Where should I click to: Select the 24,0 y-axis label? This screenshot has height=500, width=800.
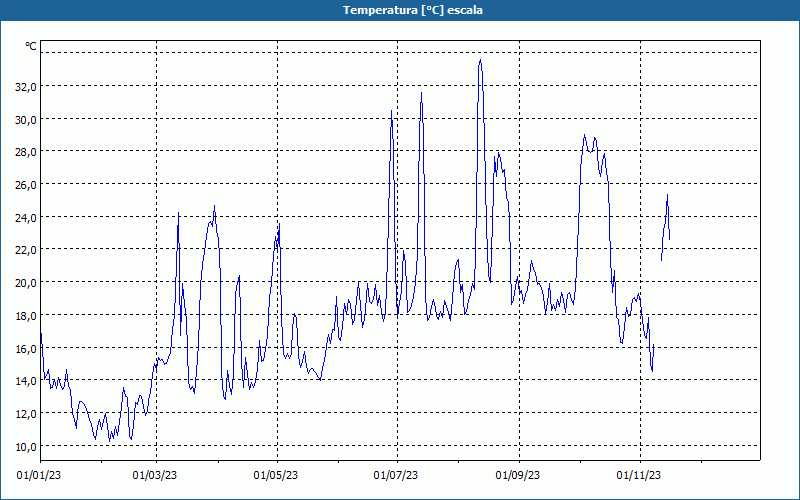pos(26,218)
